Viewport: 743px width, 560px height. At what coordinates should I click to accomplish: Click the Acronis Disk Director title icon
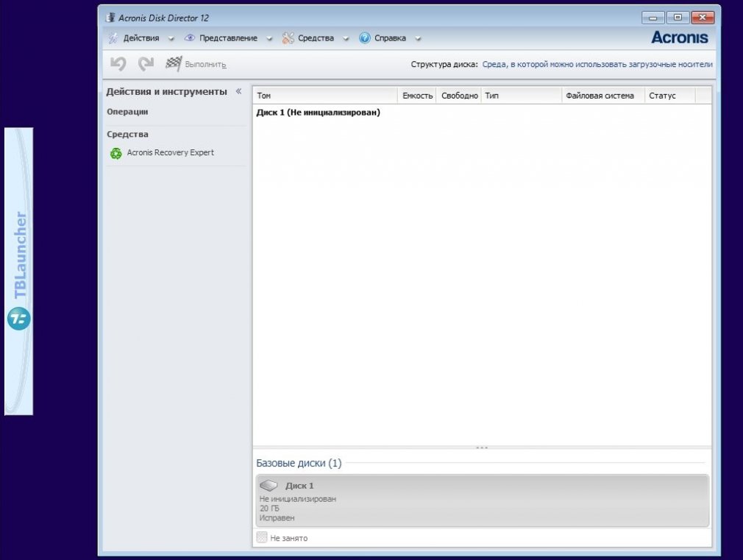click(x=110, y=18)
